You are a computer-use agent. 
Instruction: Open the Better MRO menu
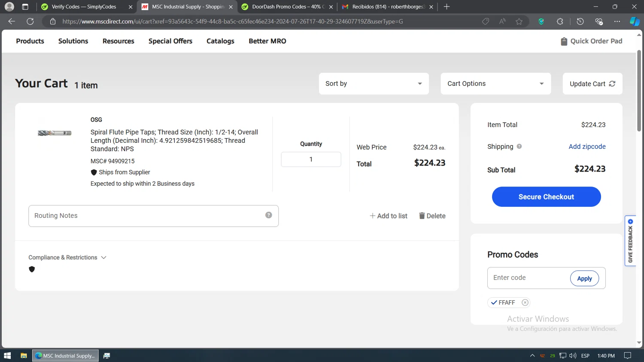tap(267, 41)
